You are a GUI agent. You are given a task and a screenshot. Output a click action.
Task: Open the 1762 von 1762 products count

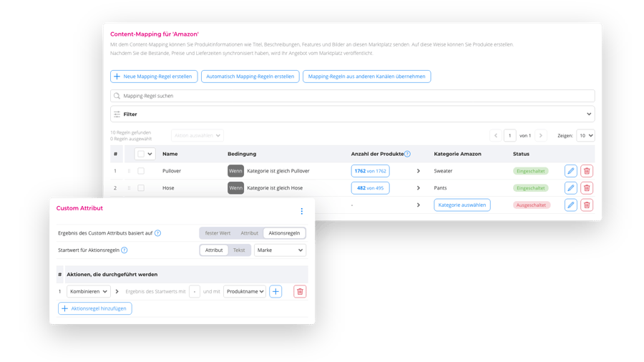pyautogui.click(x=371, y=171)
